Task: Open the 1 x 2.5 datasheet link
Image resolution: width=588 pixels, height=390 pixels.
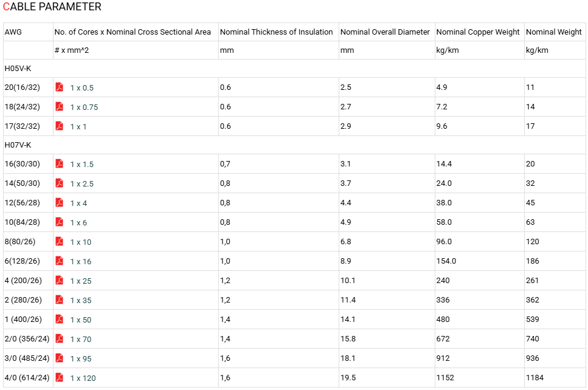Action: pyautogui.click(x=81, y=183)
